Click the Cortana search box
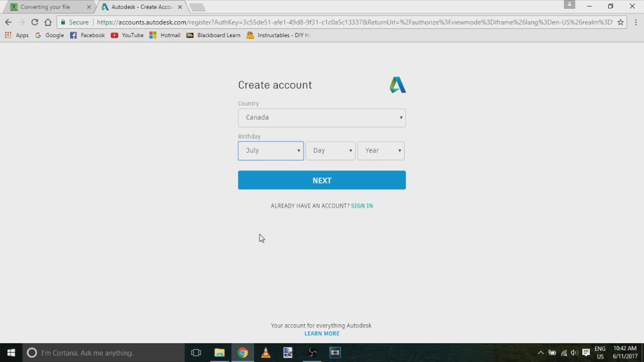This screenshot has height=362, width=644. pyautogui.click(x=104, y=353)
